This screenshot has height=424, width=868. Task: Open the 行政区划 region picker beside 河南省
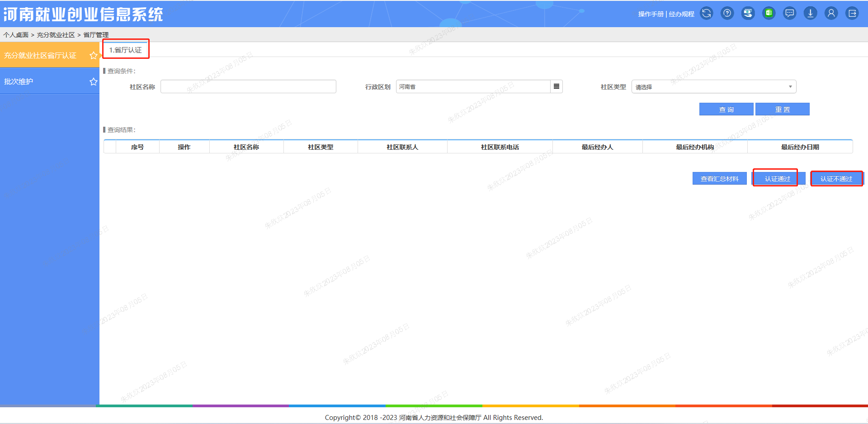[x=556, y=86]
